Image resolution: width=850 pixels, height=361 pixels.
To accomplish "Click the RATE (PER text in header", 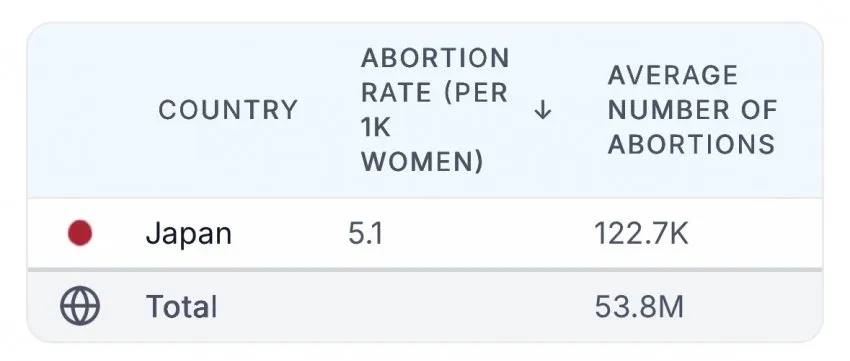I will 435,93.
